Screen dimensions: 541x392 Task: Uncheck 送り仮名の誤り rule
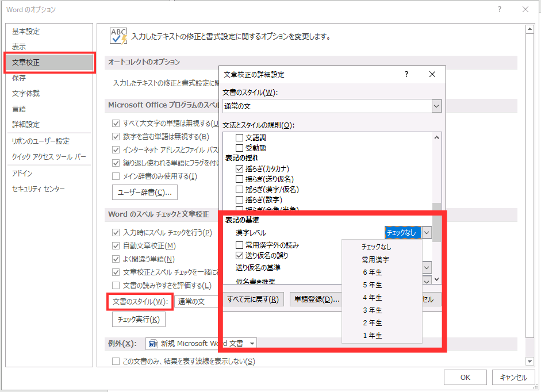click(239, 255)
